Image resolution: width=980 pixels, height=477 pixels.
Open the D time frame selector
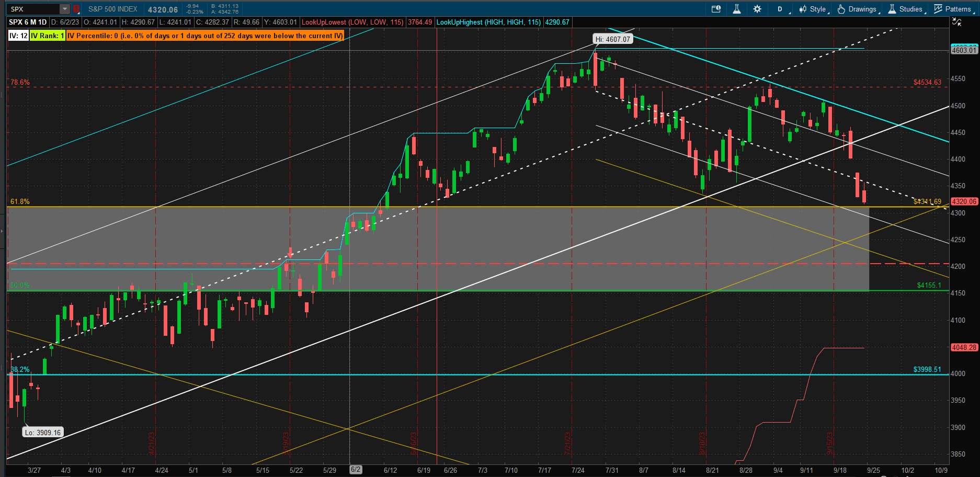[780, 9]
